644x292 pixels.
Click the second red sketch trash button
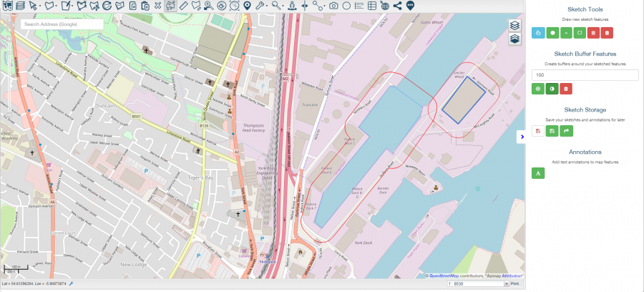point(607,33)
